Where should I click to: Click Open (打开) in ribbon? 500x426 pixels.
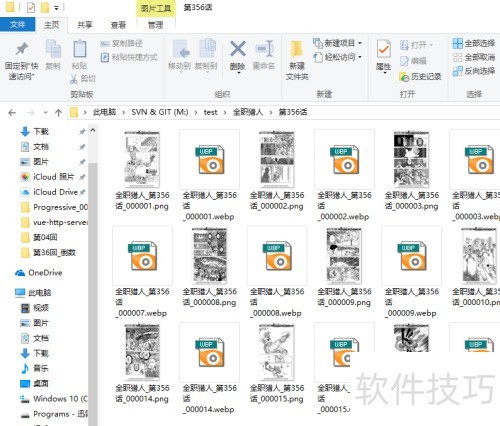click(416, 45)
